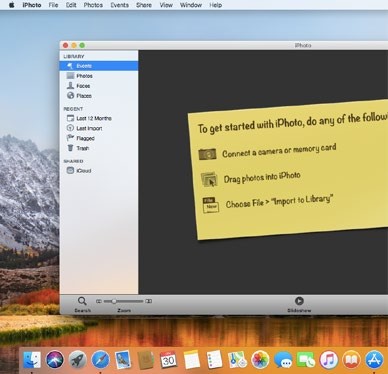Open the Events menu
This screenshot has width=388, height=374.
pos(119,5)
